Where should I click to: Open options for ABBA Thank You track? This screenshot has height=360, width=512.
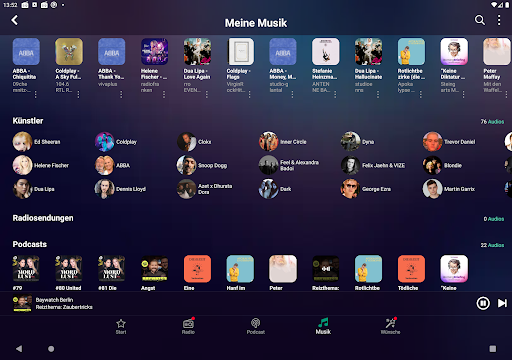[x=121, y=95]
